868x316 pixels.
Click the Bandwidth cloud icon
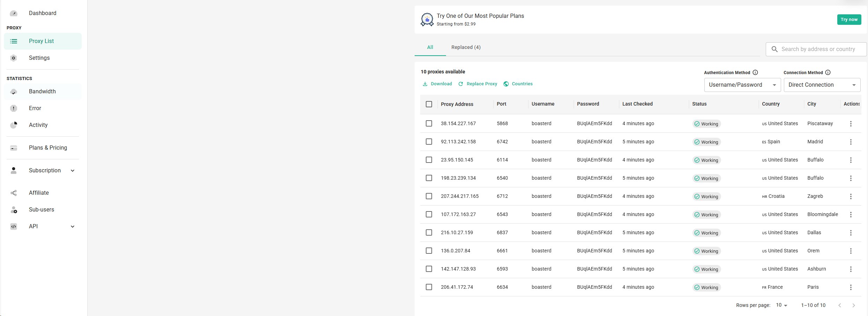point(14,92)
